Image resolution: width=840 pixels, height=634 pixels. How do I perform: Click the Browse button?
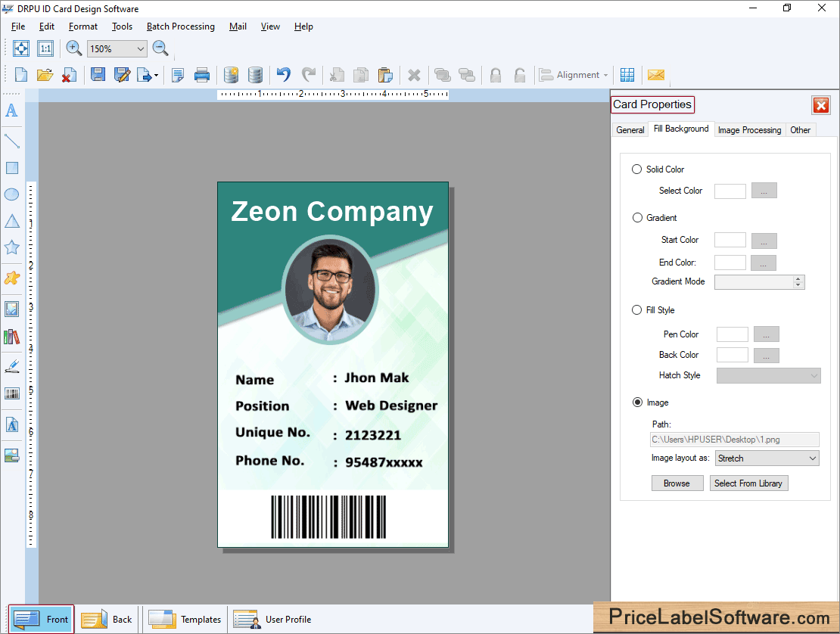(x=677, y=483)
